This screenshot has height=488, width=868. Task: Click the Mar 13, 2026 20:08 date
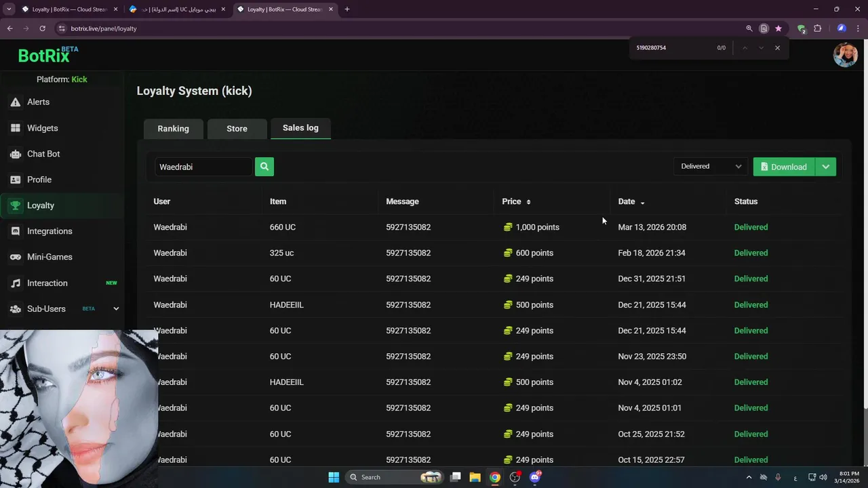pos(652,227)
